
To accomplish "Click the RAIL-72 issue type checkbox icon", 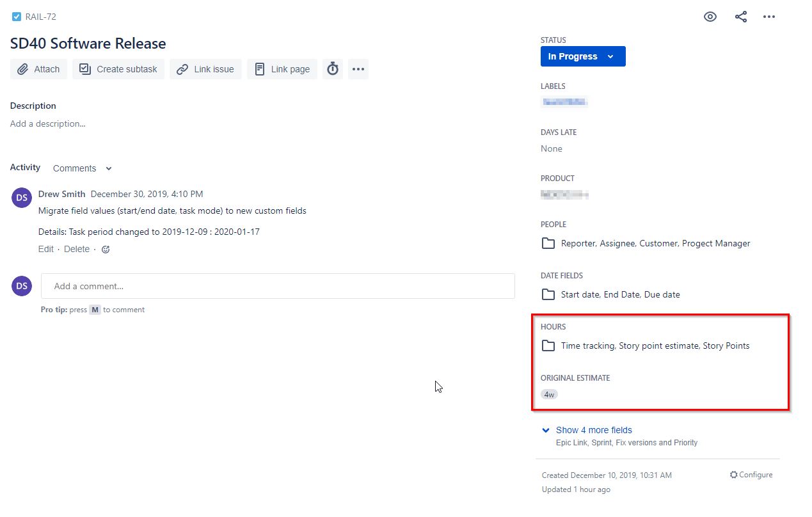I will coord(16,16).
